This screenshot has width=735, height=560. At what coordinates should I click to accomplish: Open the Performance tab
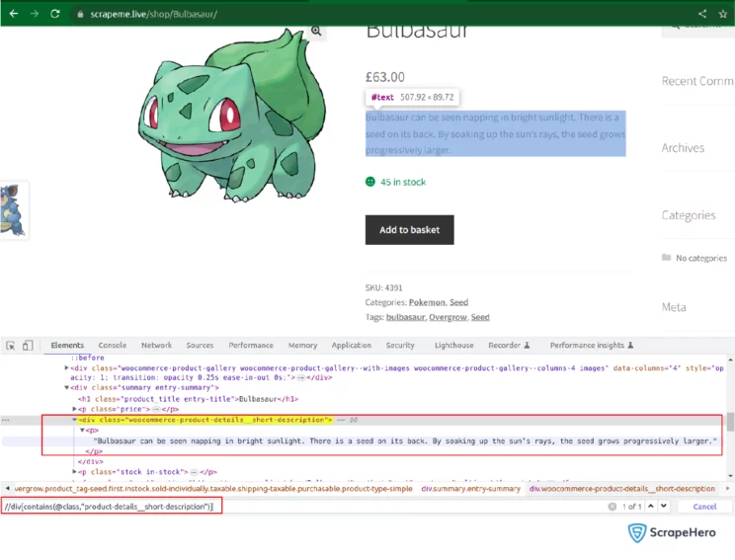(x=251, y=346)
